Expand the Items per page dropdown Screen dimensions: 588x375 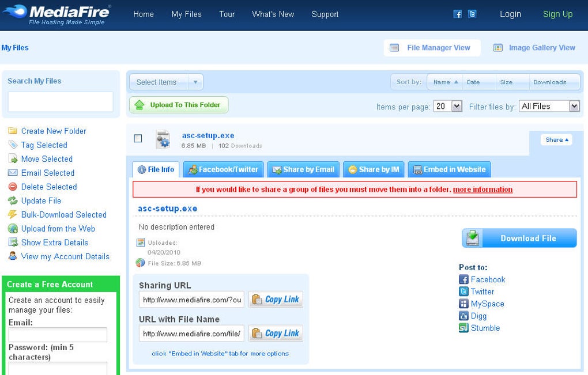pos(448,107)
